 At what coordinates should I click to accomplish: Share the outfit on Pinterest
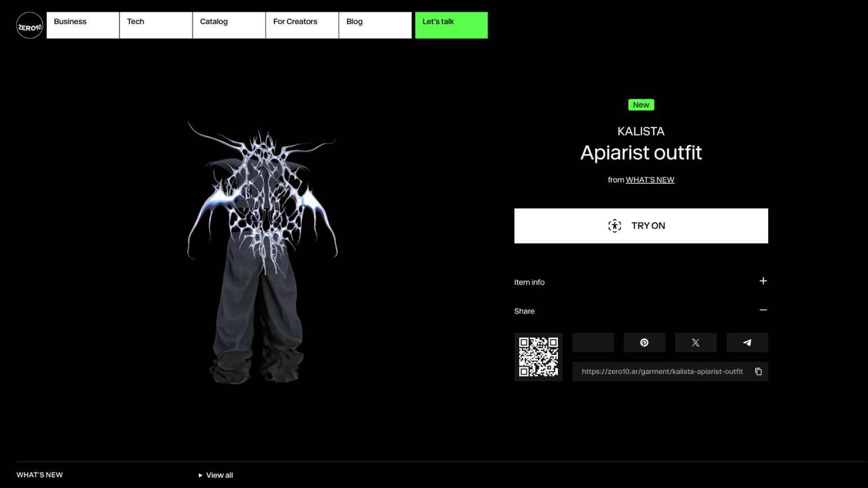[x=644, y=343]
